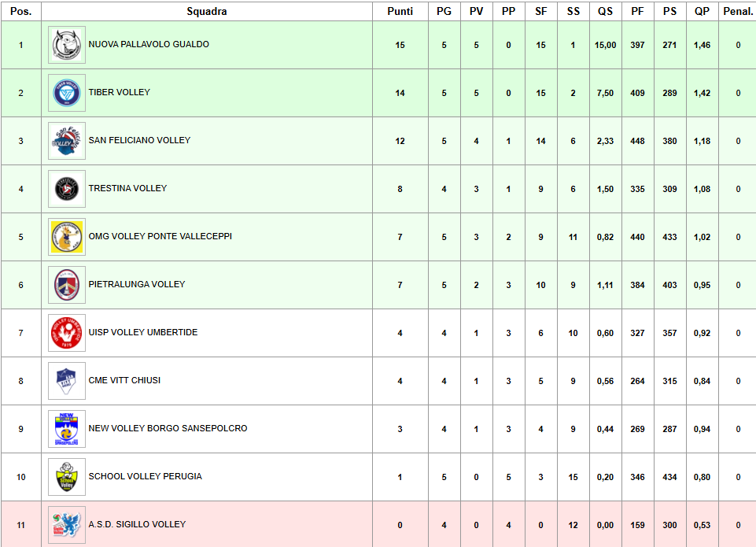
Task: Click the Trestina Volley team logo
Action: click(67, 189)
